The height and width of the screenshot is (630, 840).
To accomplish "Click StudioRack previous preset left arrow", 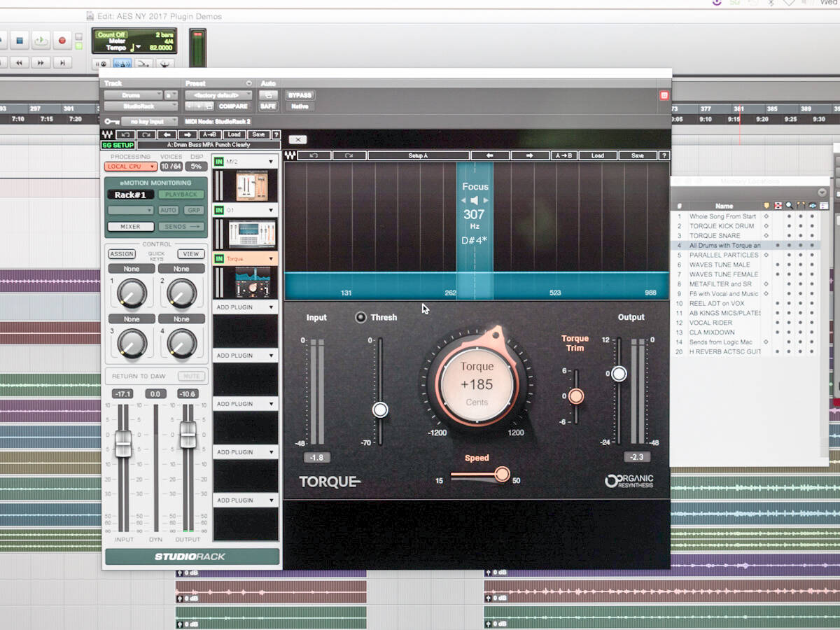I will [x=167, y=134].
